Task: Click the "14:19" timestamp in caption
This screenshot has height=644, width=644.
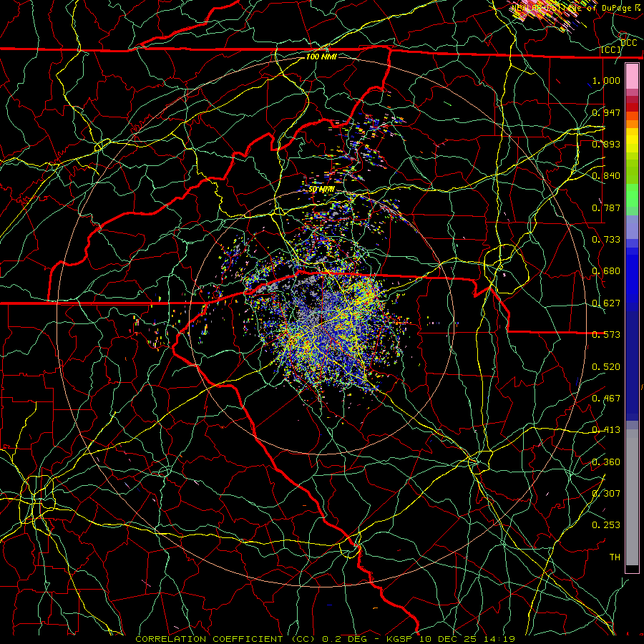Action: (x=499, y=639)
